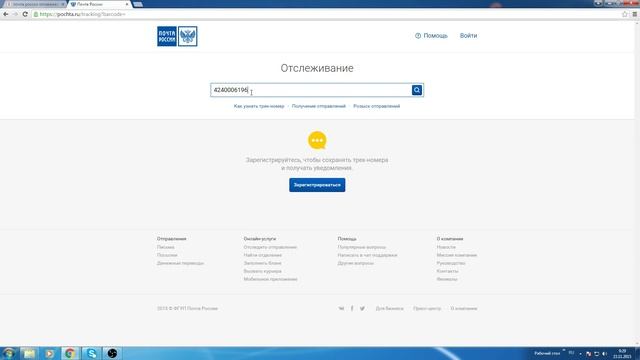Click the Зарегистрироваться button

(x=317, y=185)
